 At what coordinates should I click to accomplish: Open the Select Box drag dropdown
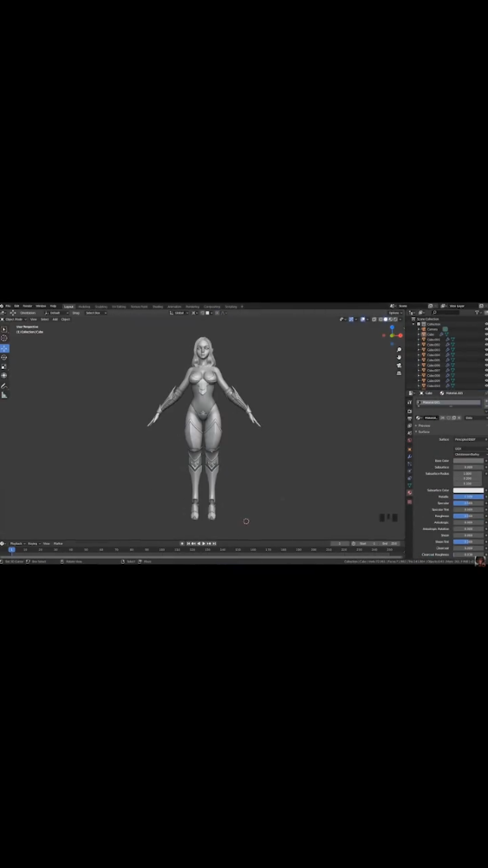tap(95, 313)
